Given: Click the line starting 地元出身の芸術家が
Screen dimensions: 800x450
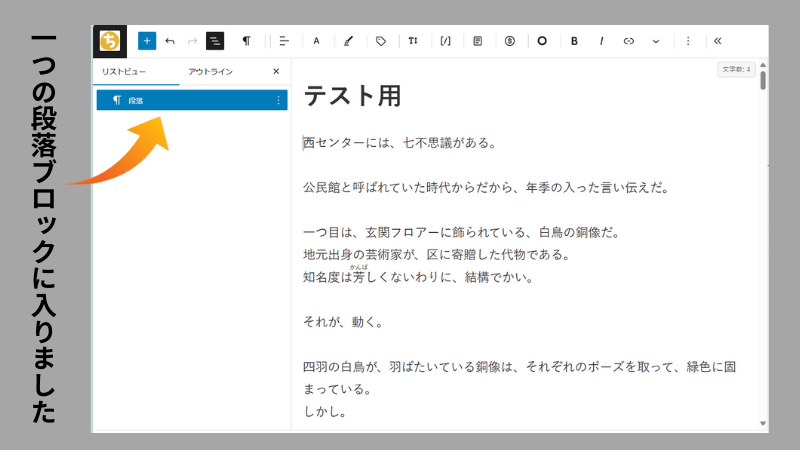Looking at the screenshot, I should pyautogui.click(x=436, y=255).
